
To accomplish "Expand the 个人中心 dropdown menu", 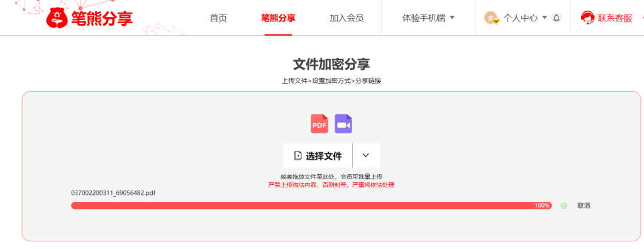I will point(525,18).
